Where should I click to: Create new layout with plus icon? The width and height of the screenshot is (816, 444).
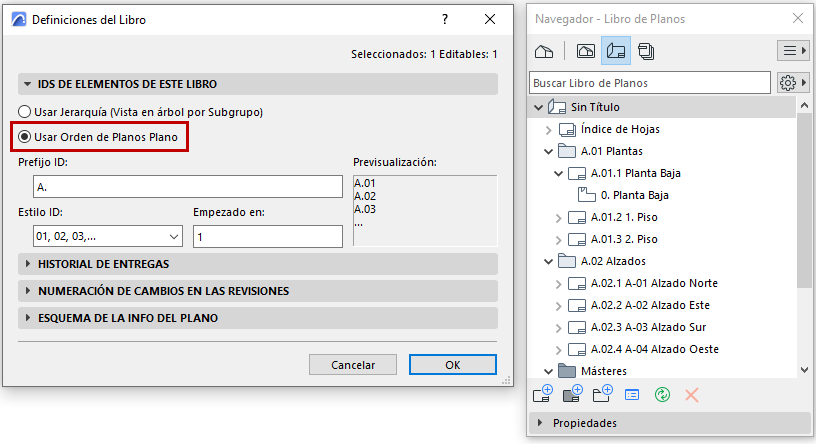(x=543, y=394)
